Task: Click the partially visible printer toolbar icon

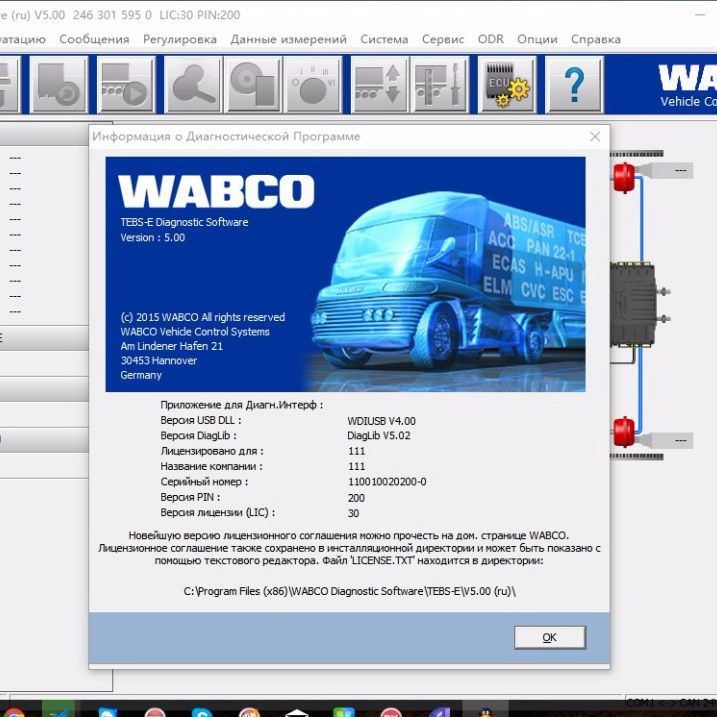Action: point(8,84)
